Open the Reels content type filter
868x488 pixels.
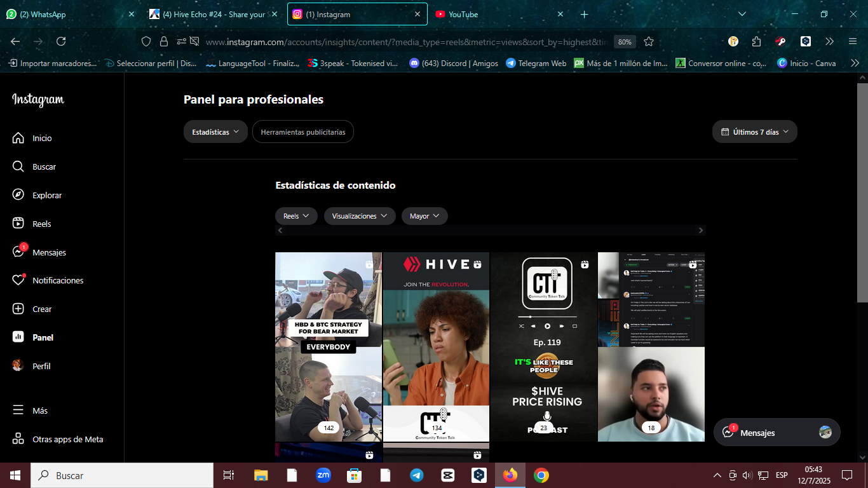(296, 216)
